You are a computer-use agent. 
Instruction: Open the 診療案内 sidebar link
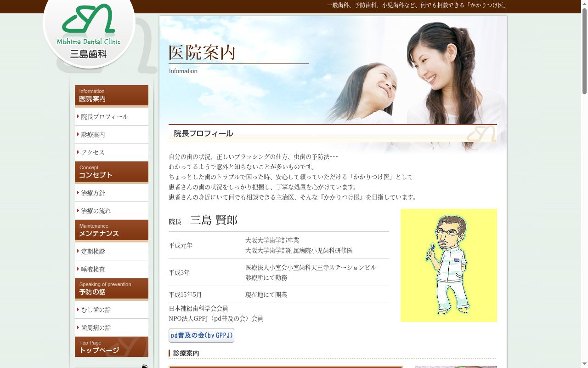(112, 134)
